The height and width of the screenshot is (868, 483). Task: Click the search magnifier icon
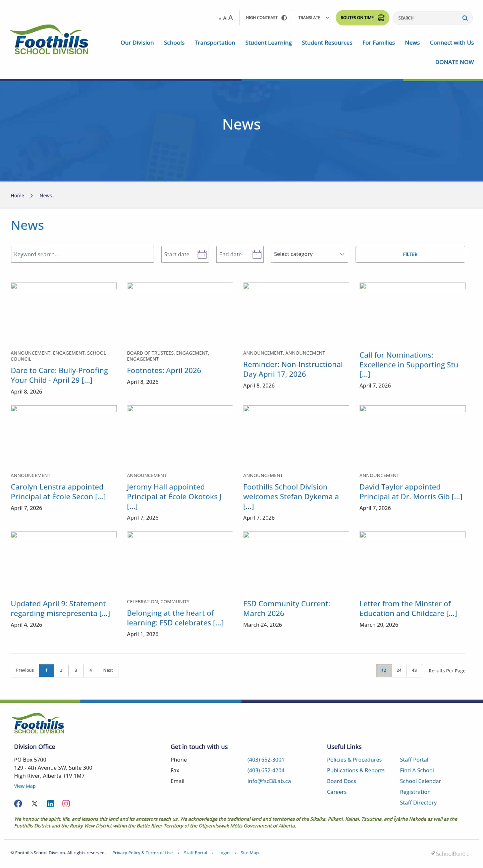tap(465, 18)
